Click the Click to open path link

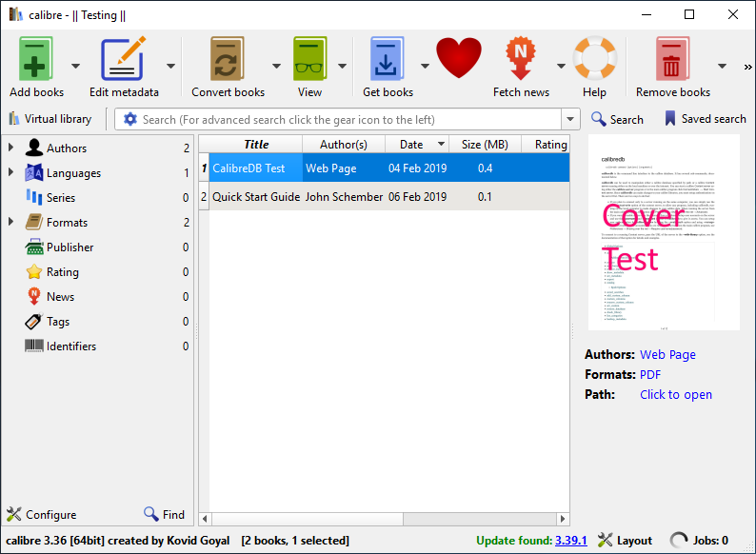point(676,394)
